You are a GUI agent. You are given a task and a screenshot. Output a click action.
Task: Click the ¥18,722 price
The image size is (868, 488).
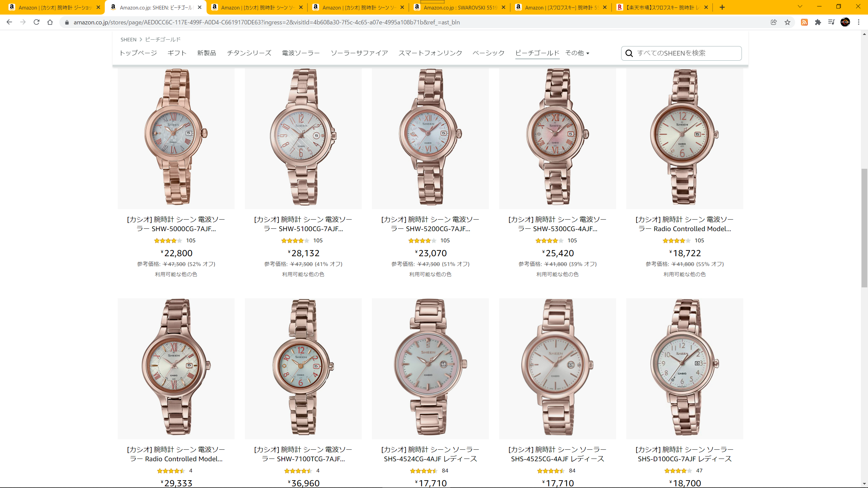[x=685, y=253]
